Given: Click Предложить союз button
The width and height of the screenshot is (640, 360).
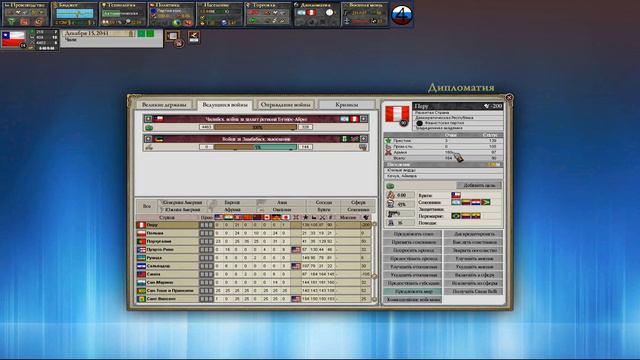Looking at the screenshot, I should (x=412, y=234).
